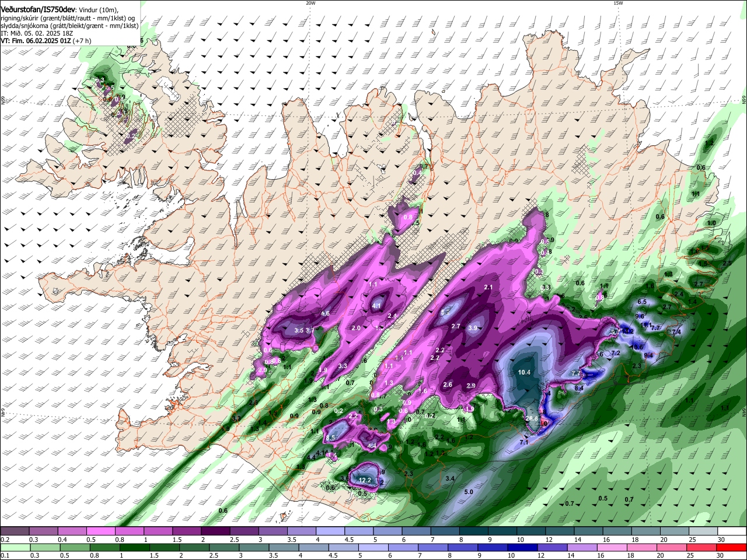Click the '8.5' value in the southwest

click(330, 437)
